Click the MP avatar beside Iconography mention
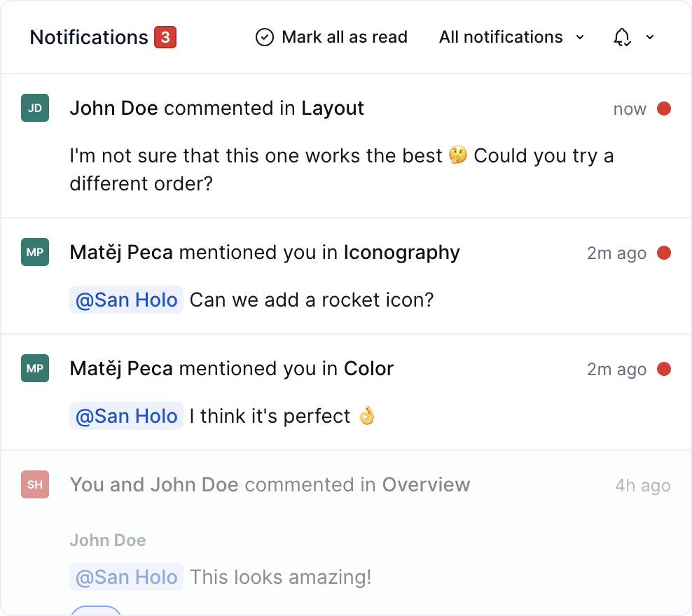Screen dimensions: 692x616 pyautogui.click(x=35, y=252)
